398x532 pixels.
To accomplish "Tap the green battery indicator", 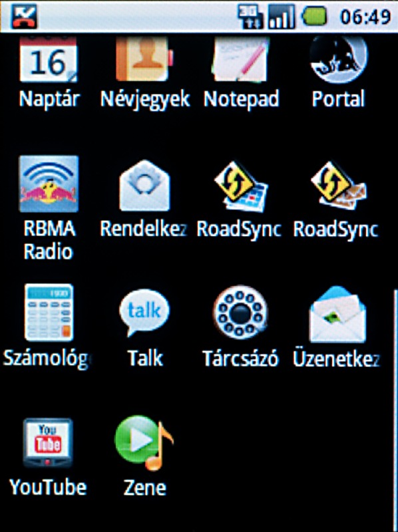I will 314,16.
